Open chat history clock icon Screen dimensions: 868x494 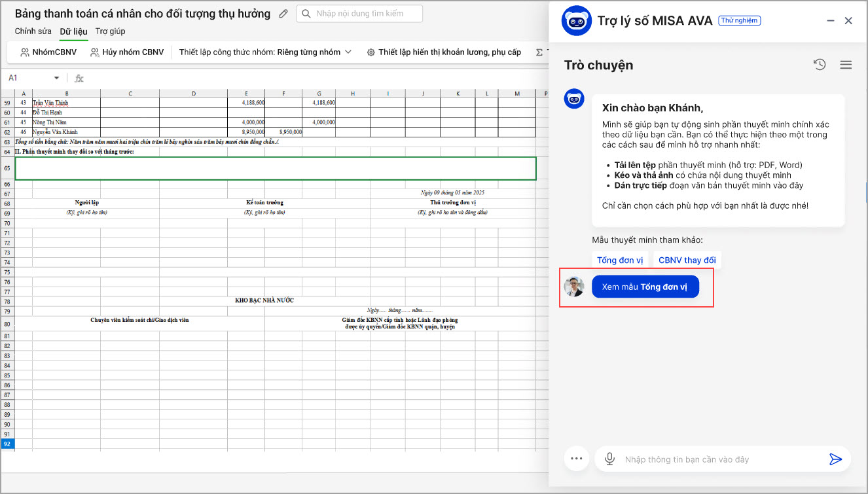tap(820, 64)
